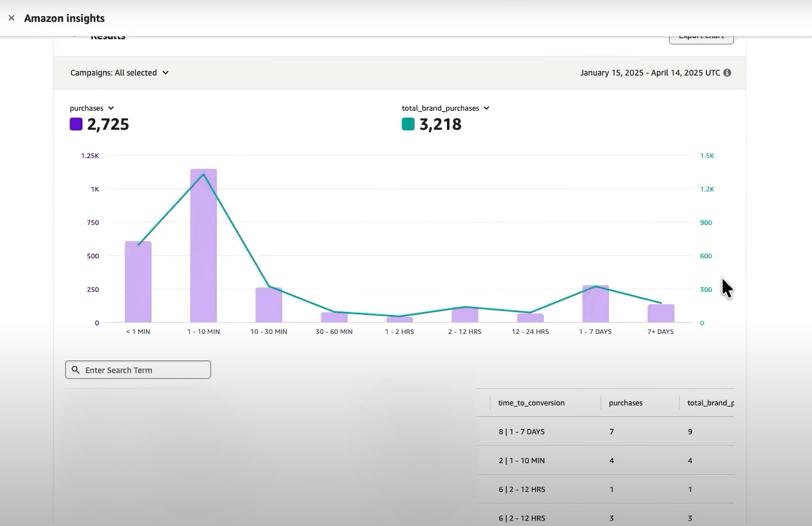Click the total_brand_purchases table column header
Image resolution: width=812 pixels, height=526 pixels.
point(710,403)
